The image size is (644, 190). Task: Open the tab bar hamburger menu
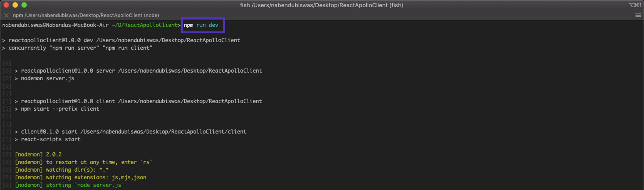[x=638, y=15]
